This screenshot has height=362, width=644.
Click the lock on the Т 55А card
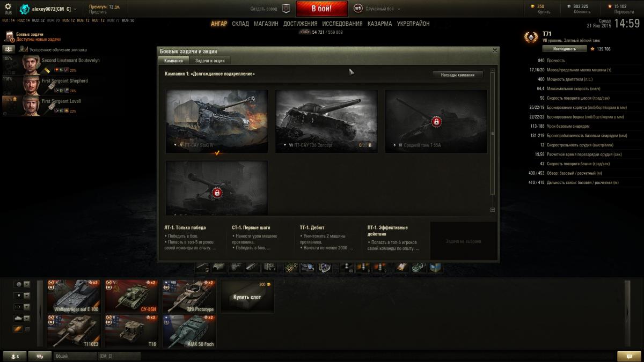click(436, 122)
